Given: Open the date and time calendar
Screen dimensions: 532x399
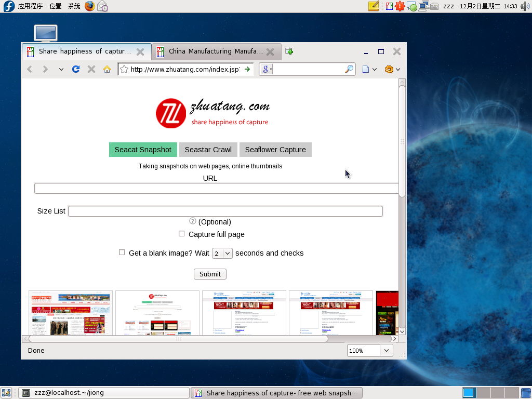Looking at the screenshot, I should pos(488,6).
